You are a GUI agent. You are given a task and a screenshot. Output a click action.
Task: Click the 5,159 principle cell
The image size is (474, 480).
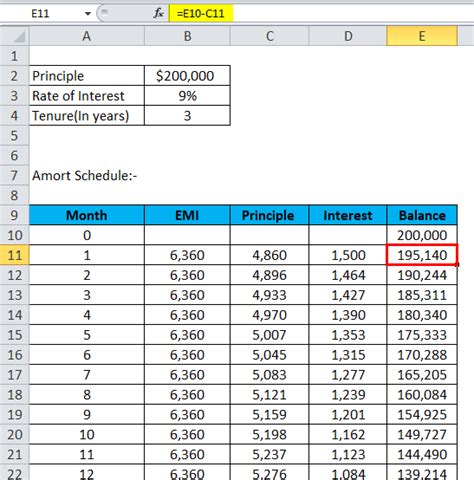point(269,415)
